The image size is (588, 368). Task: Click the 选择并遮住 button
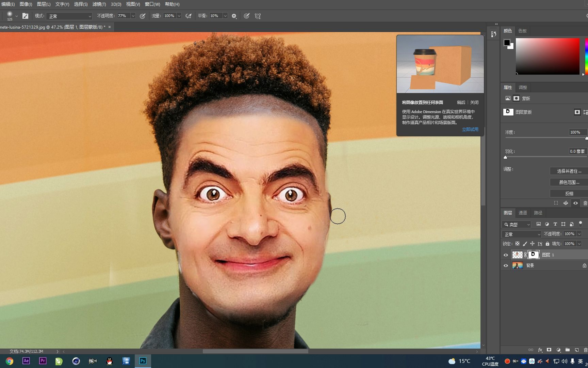(569, 171)
